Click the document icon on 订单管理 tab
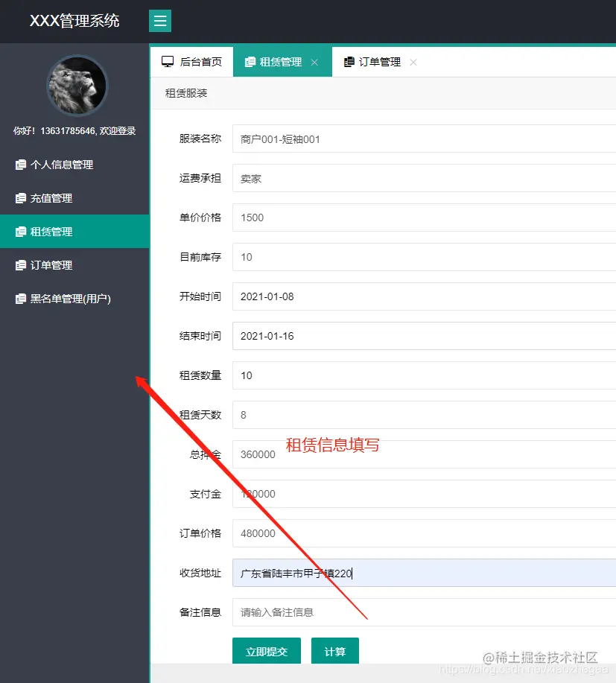Viewport: 616px width, 683px height. tap(350, 62)
